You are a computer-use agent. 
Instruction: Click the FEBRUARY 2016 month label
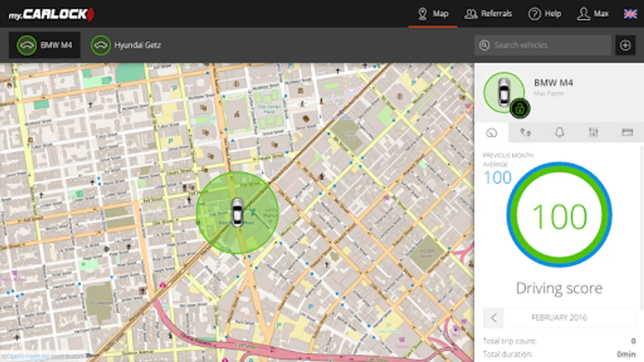click(x=559, y=318)
